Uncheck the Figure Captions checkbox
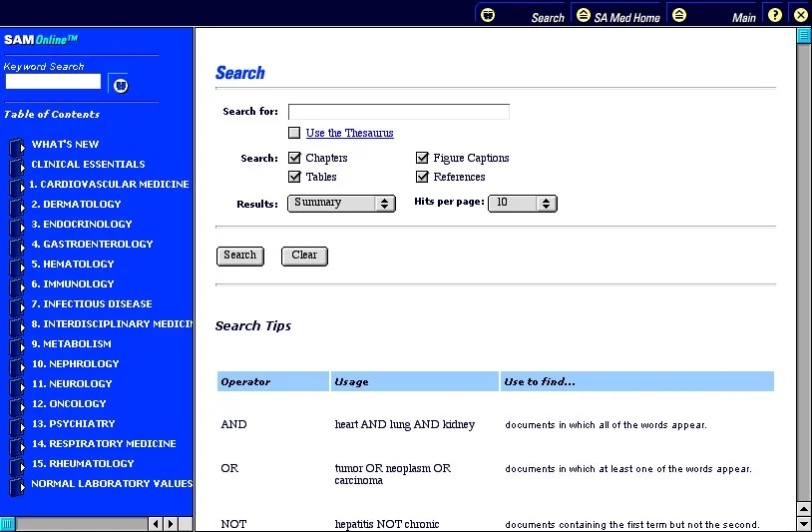Screen dimensions: 812x532 tap(422, 158)
